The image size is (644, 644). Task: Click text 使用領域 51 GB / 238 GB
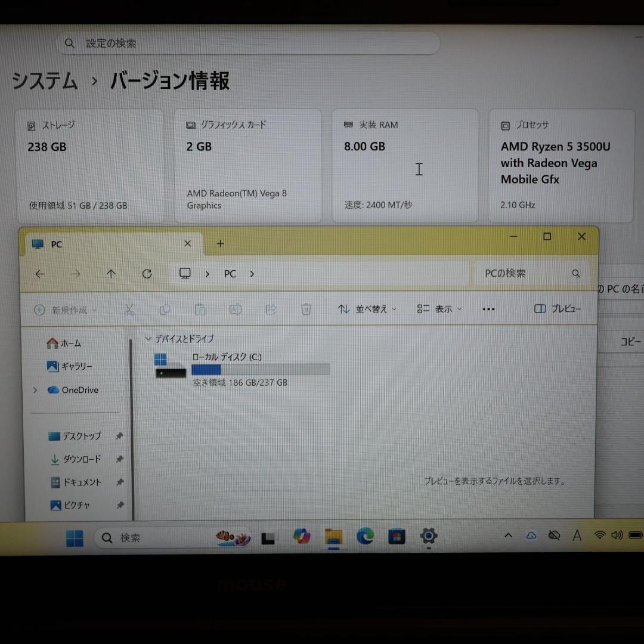tap(78, 205)
